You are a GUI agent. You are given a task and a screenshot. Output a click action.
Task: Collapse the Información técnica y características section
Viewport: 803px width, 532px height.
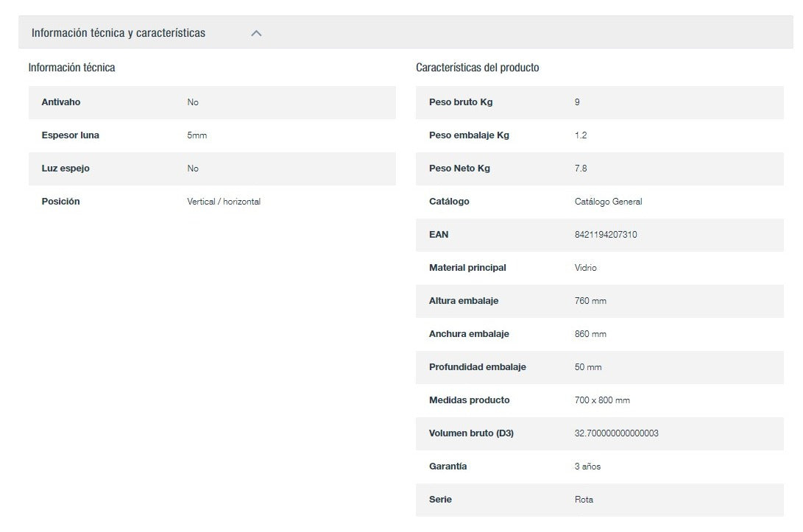click(118, 33)
